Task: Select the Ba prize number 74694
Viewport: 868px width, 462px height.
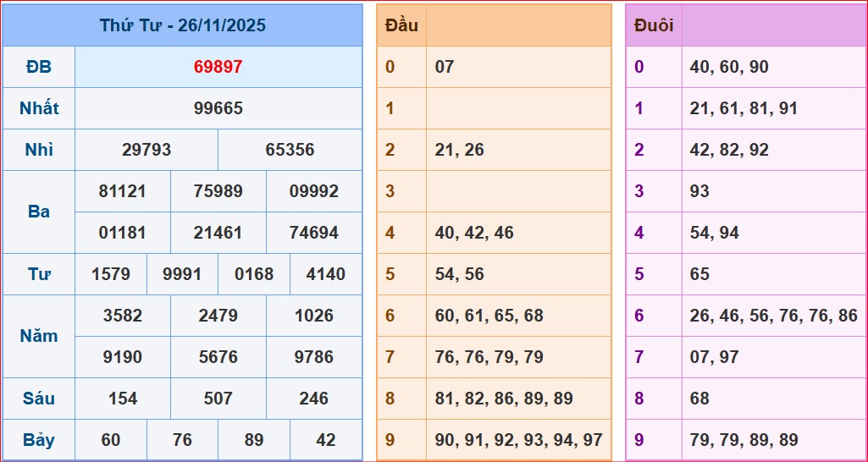Action: (x=314, y=233)
